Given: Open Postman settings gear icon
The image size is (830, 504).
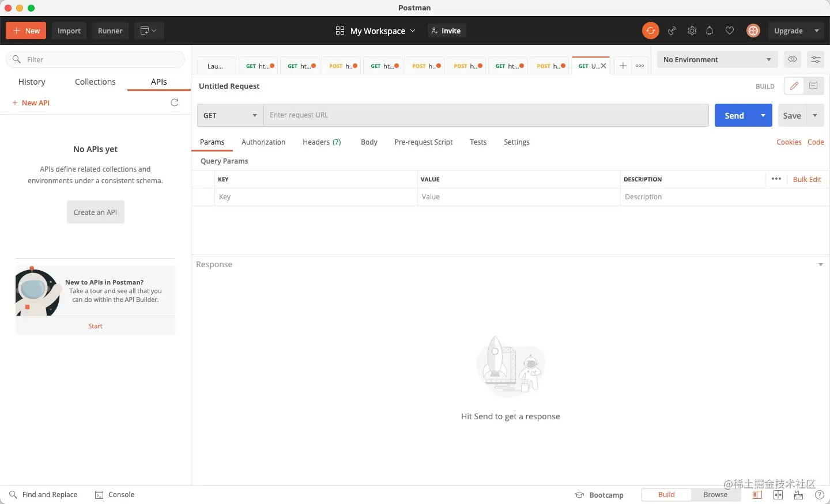Looking at the screenshot, I should [692, 31].
